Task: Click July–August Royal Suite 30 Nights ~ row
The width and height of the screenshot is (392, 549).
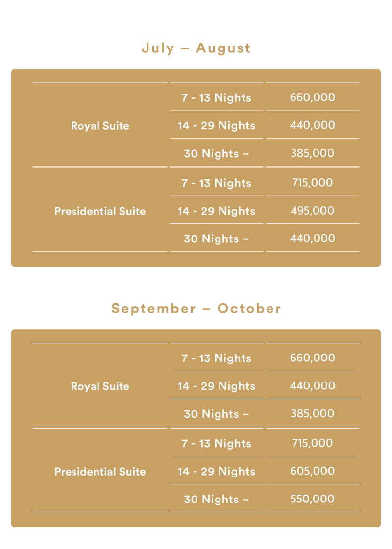Action: 265,153
